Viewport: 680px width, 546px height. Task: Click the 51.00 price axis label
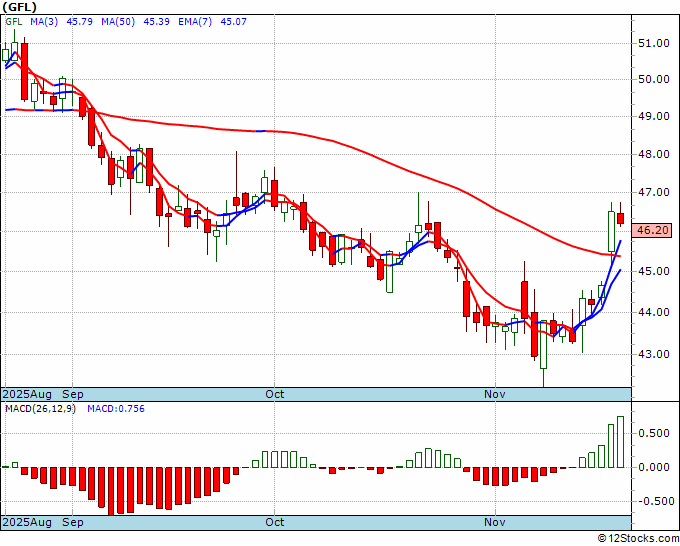click(654, 43)
